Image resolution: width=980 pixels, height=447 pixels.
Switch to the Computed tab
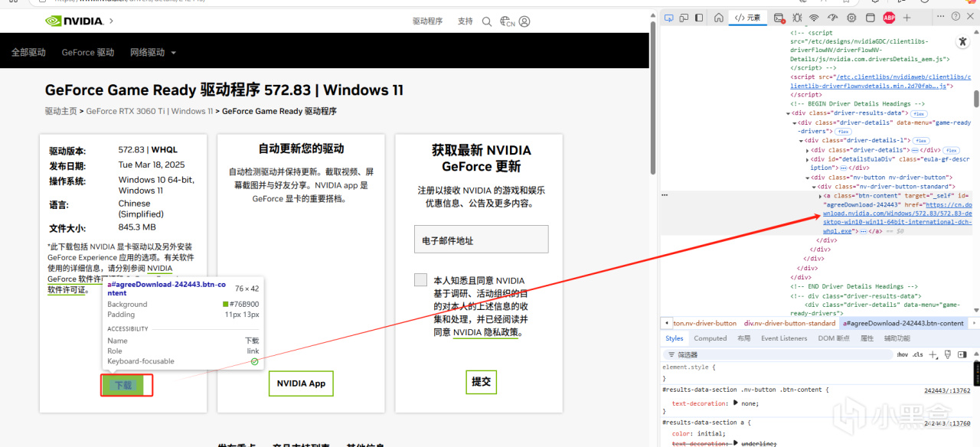pos(710,338)
